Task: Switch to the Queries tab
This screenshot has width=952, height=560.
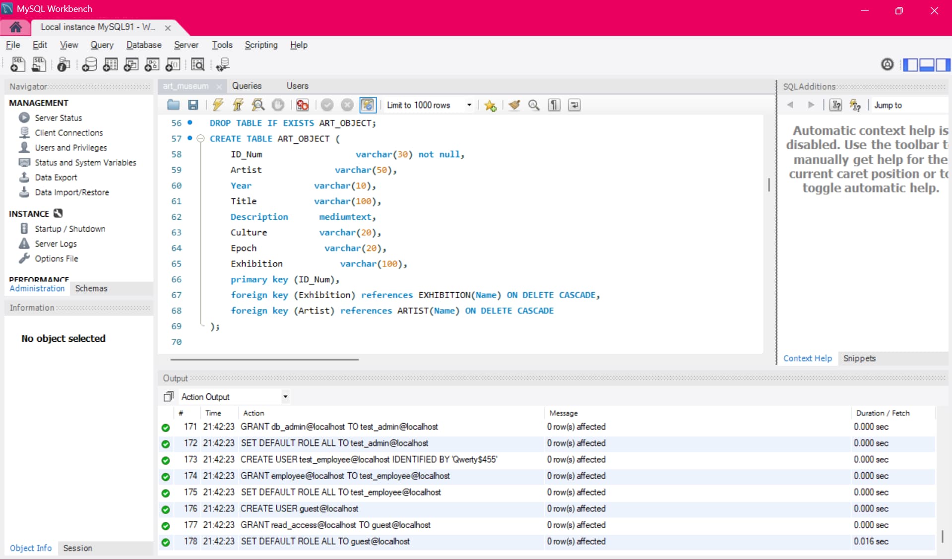Action: (x=247, y=86)
